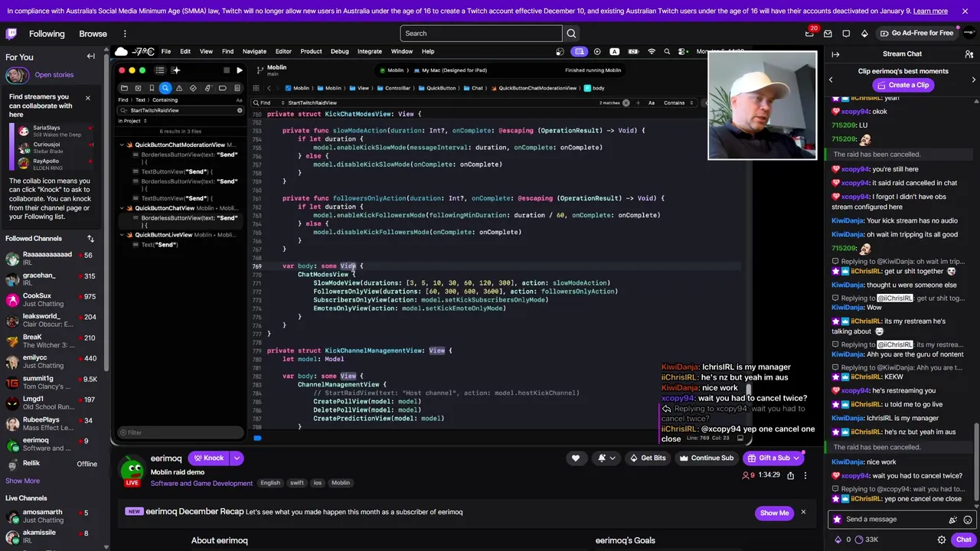Screen dimensions: 980x551
Task: Click the Create a Clip button
Action: [902, 85]
